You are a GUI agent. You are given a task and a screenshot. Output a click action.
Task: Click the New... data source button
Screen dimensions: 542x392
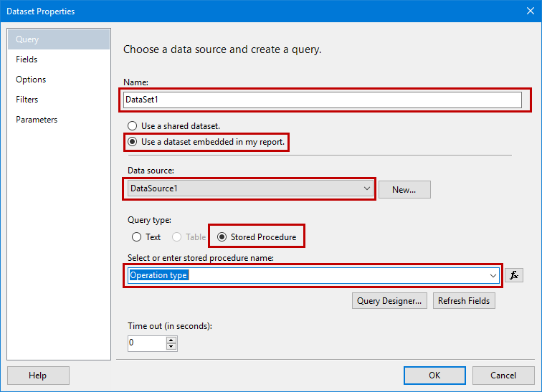point(404,189)
